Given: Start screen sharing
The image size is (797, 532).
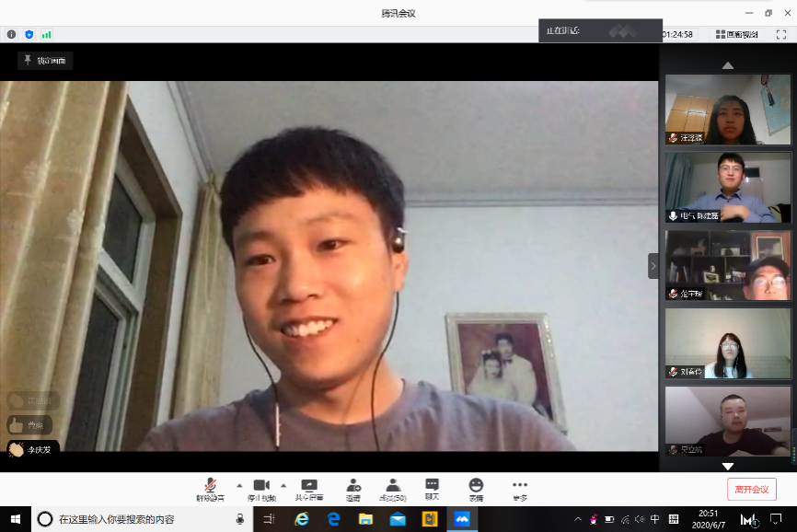Looking at the screenshot, I should point(309,490).
